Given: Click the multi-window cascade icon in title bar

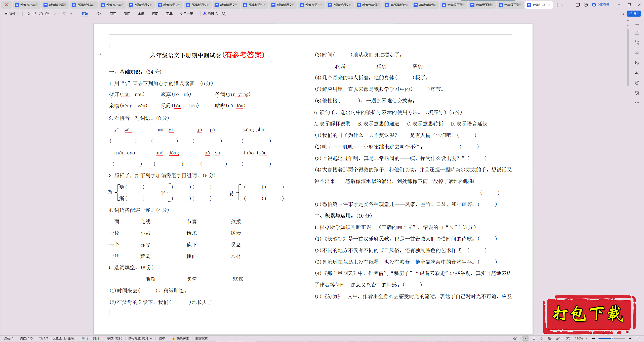Looking at the screenshot, I should [578, 5].
